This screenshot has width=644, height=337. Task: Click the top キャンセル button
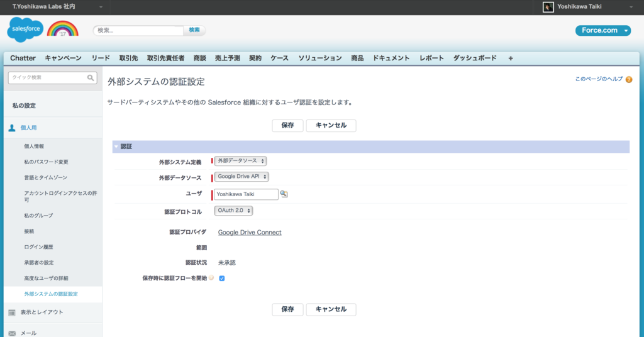coord(331,126)
